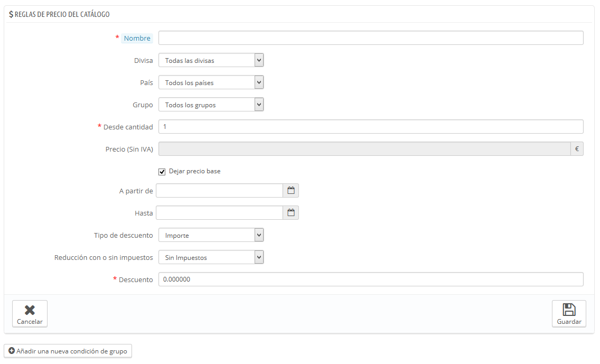
Task: Expand the País dropdown list
Action: (211, 82)
